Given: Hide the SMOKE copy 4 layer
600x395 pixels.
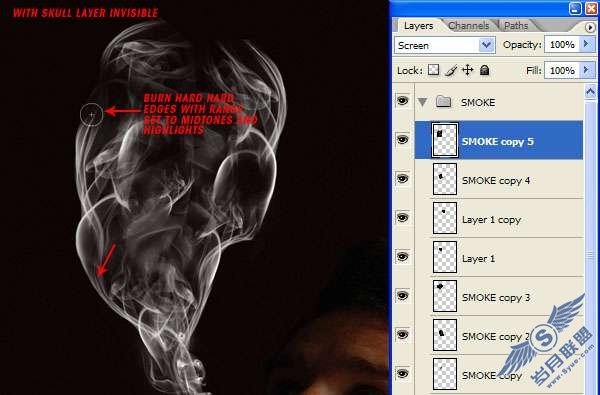Looking at the screenshot, I should pos(402,179).
